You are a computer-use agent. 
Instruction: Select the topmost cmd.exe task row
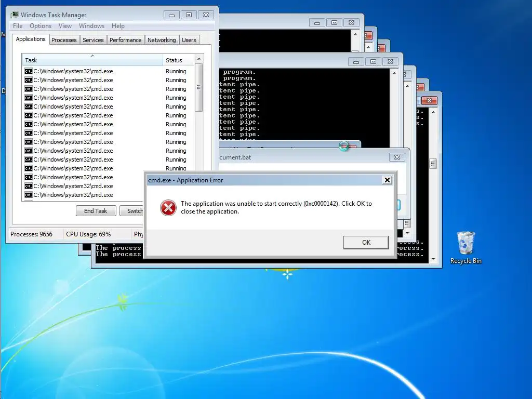tap(91, 71)
